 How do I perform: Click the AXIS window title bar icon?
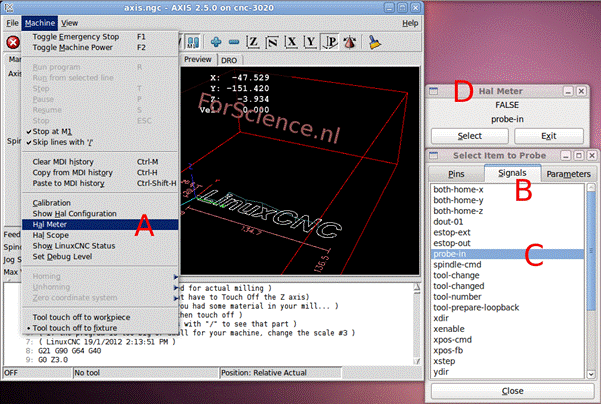8,7
